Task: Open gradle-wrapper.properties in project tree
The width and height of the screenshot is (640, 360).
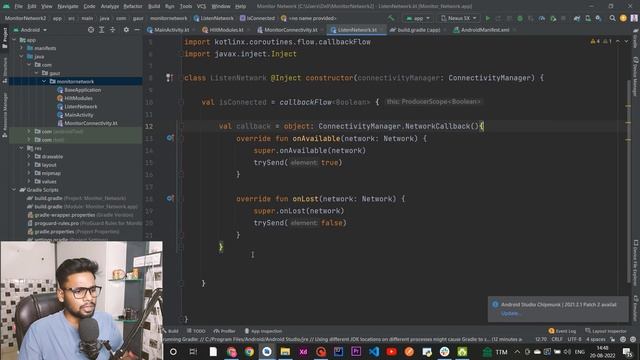Action: (64, 215)
